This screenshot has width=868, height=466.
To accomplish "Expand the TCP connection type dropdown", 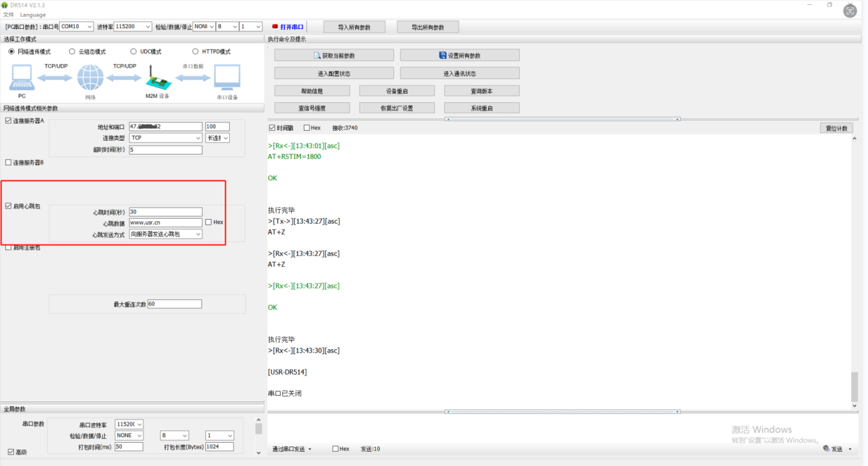I will click(x=166, y=138).
